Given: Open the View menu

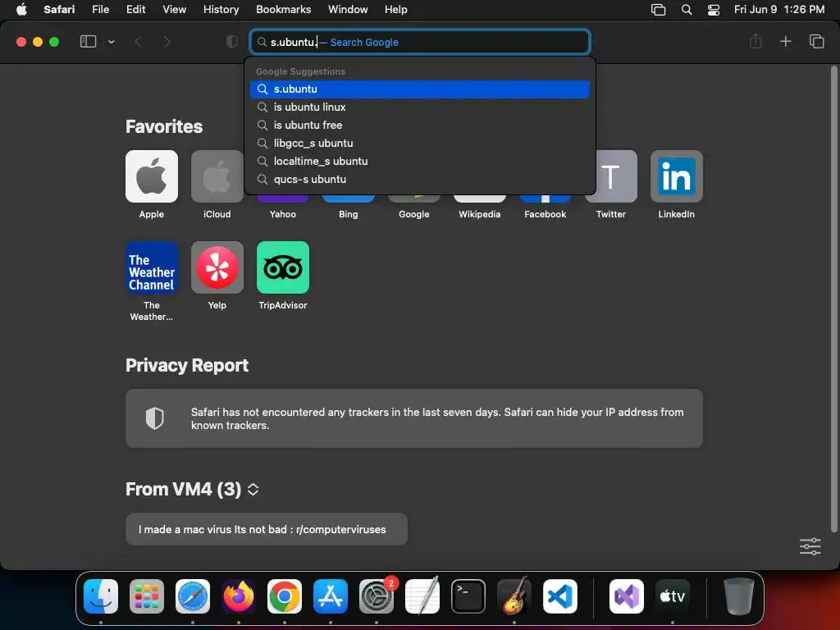Looking at the screenshot, I should tap(174, 9).
